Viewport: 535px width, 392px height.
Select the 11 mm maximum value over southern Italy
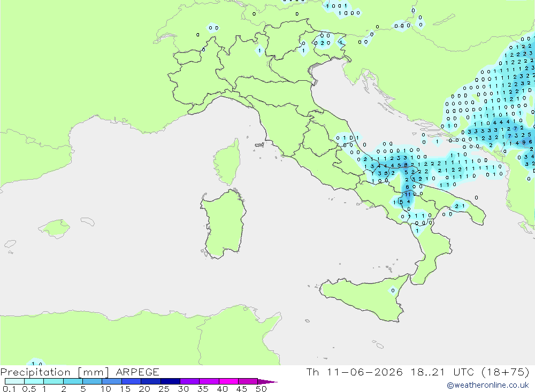click(x=408, y=195)
